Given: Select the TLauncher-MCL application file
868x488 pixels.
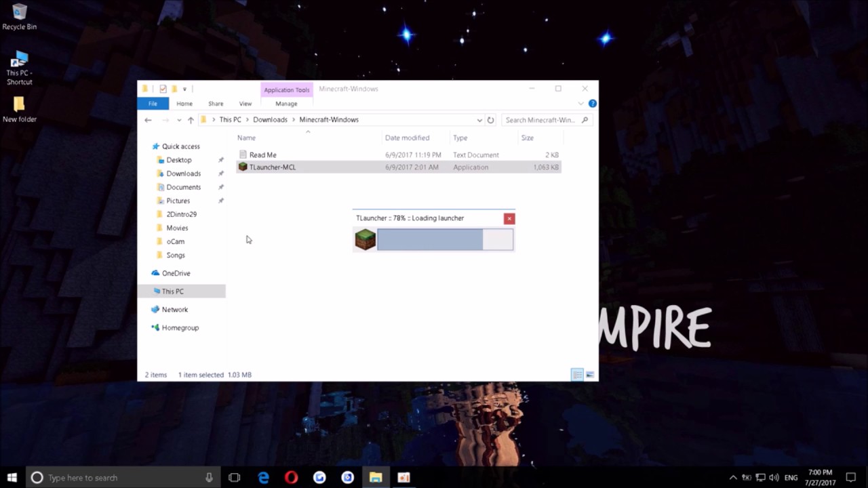Looking at the screenshot, I should [x=399, y=167].
